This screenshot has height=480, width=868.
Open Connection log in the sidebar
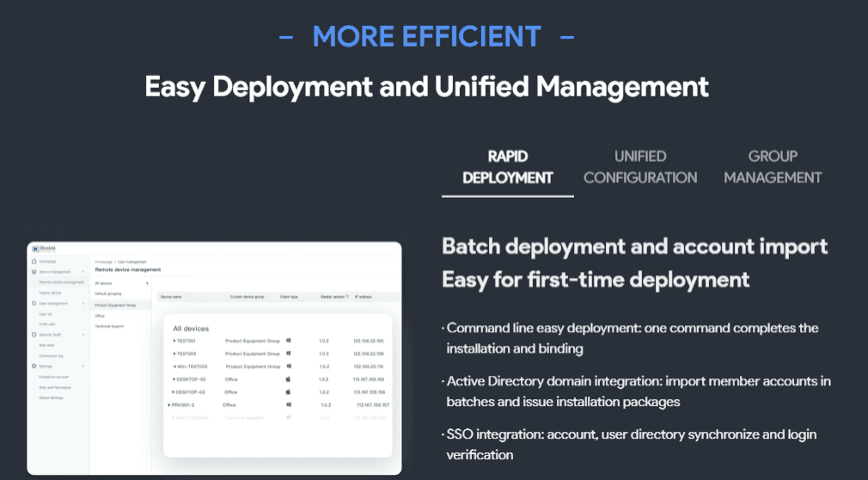[51, 356]
